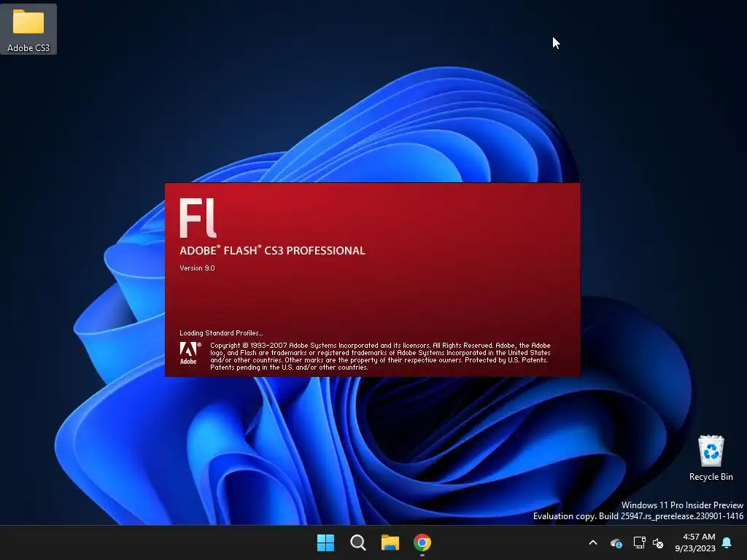Click the date '9/23/2023' in the taskbar

coord(695,548)
